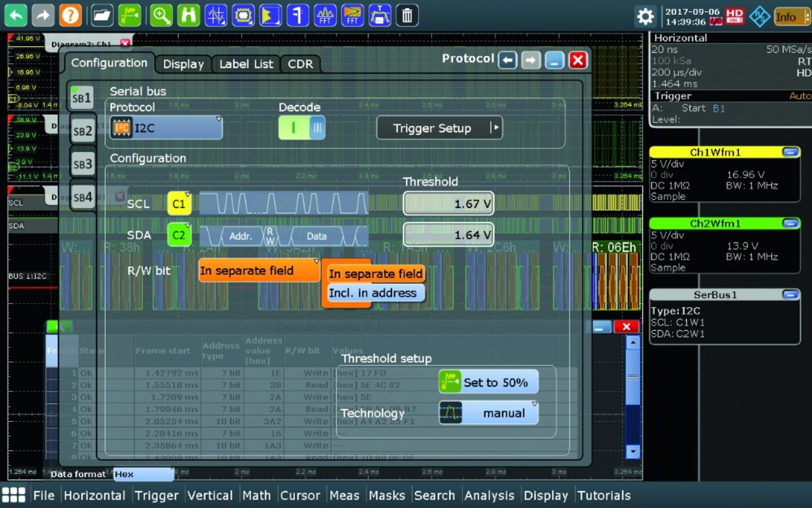Open the File menu
812x508 pixels.
(44, 495)
